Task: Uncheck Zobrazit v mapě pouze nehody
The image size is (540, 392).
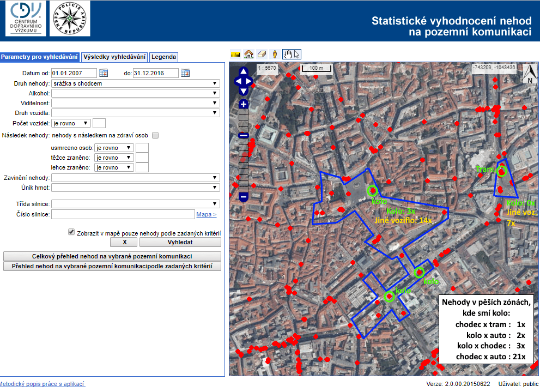Action: (71, 232)
